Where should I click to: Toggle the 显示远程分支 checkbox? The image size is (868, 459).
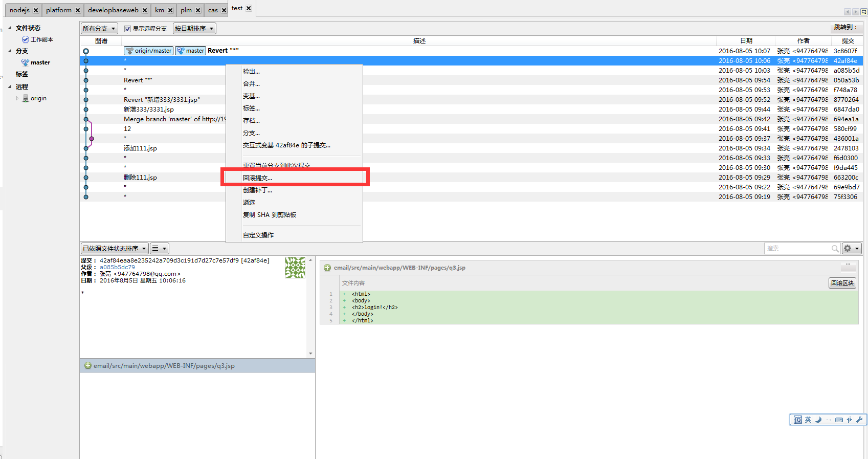point(128,29)
